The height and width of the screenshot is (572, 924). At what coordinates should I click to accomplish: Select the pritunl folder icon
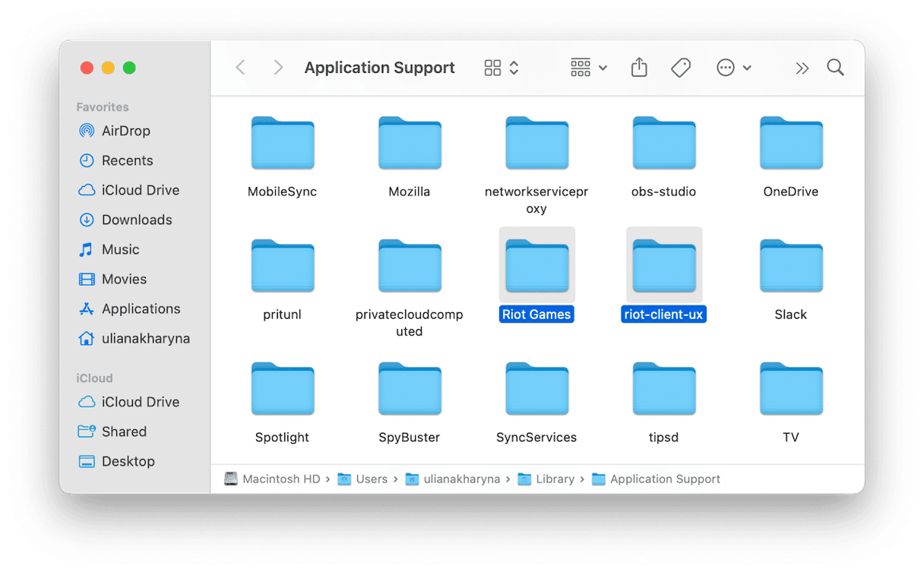point(283,266)
